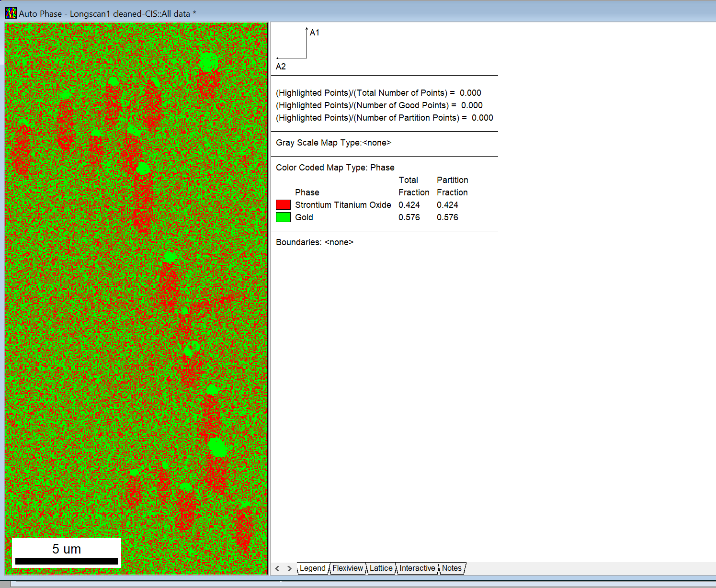Click the right tab-scroll arrow
The width and height of the screenshot is (716, 588).
(x=289, y=568)
